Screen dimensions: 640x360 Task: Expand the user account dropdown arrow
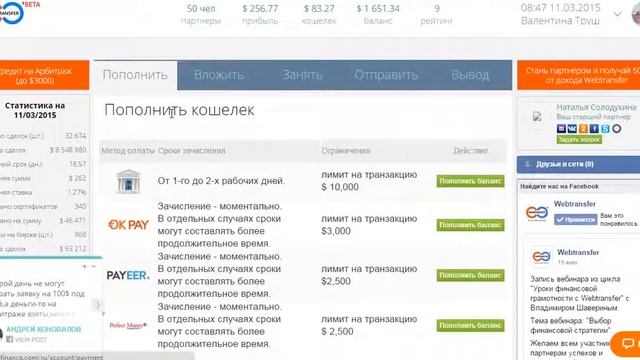pos(618,14)
